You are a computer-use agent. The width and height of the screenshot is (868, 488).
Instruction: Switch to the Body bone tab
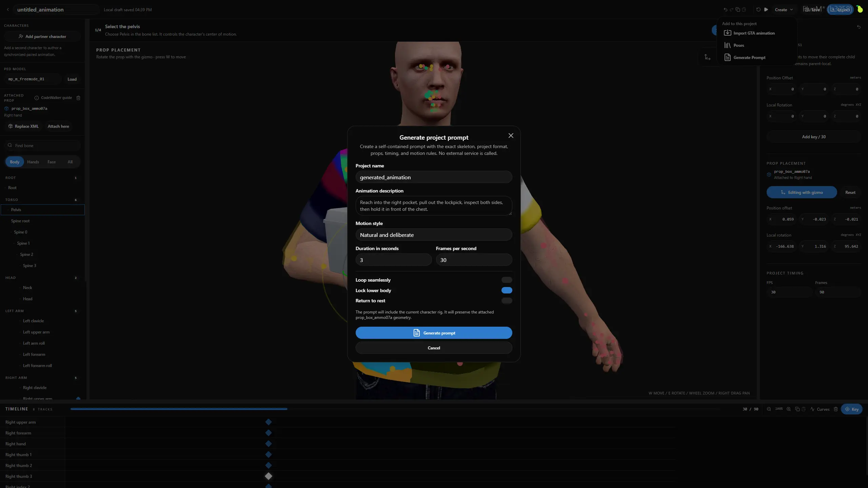tap(15, 162)
